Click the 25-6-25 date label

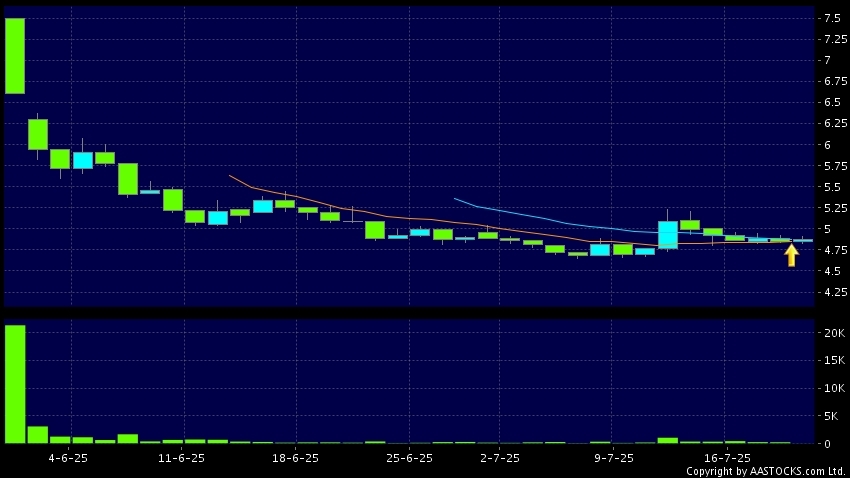(x=409, y=458)
